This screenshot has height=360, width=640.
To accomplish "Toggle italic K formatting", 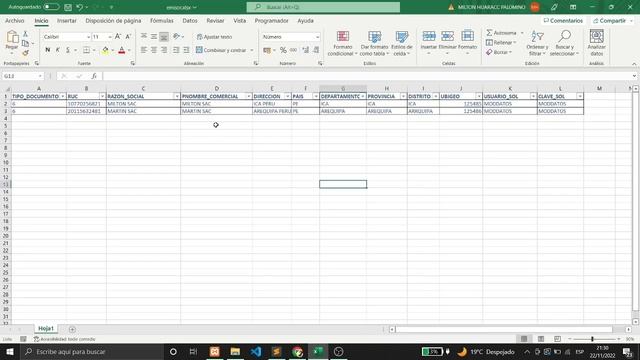I will click(58, 50).
